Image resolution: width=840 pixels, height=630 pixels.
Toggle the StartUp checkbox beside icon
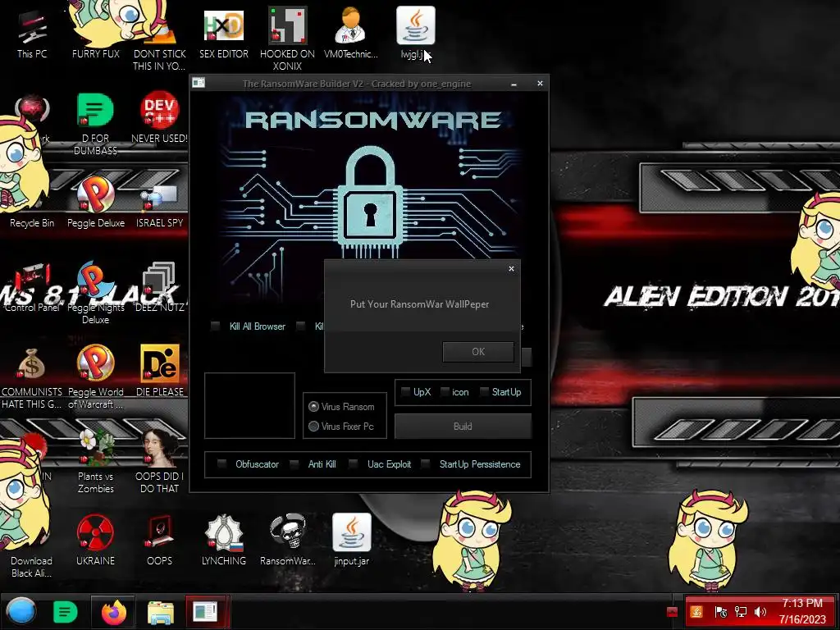484,392
